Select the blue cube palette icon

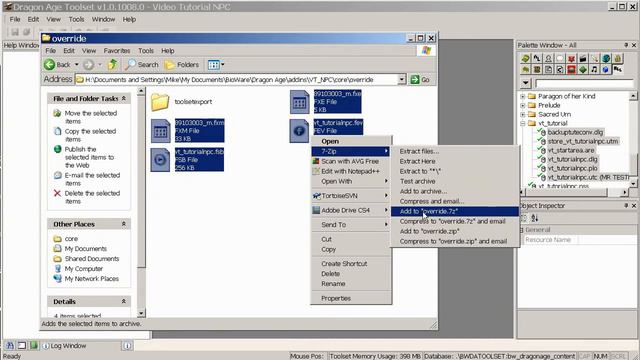[606, 69]
